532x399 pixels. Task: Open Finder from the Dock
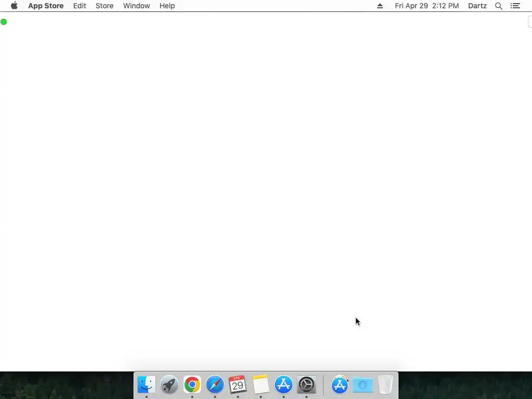[146, 385]
